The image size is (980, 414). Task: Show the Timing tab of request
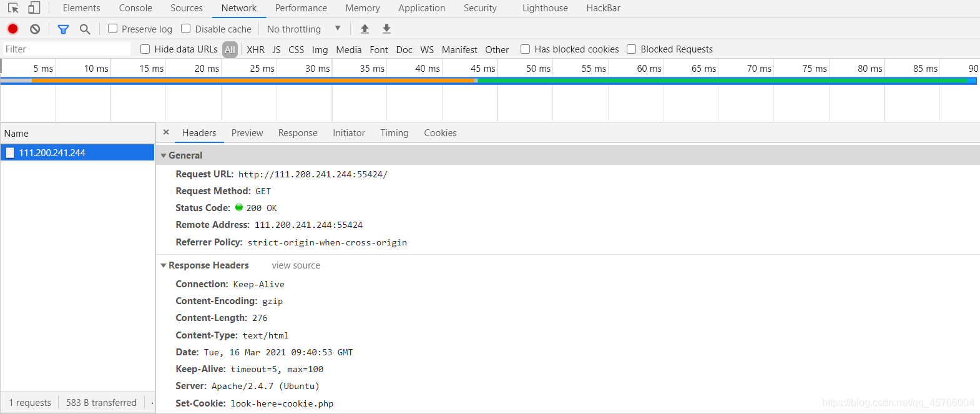point(394,133)
